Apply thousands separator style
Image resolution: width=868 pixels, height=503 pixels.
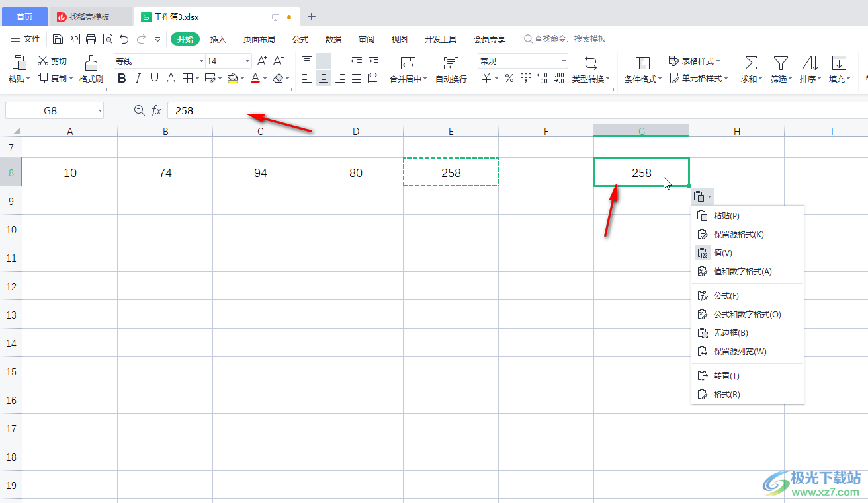[526, 79]
